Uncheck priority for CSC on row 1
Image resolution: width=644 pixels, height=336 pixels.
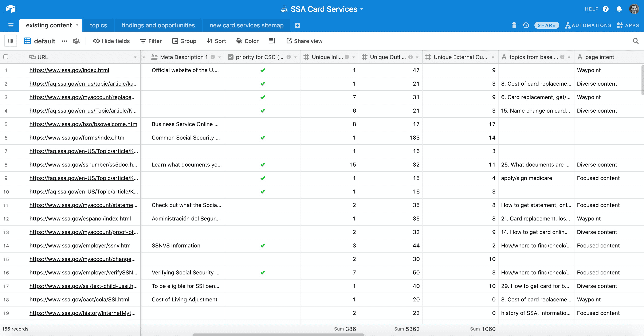pos(263,70)
